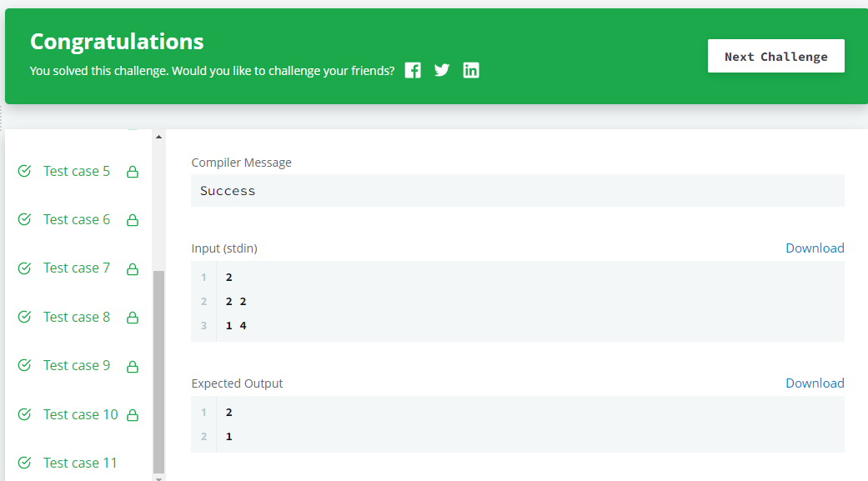Viewport: 868px width, 481px height.
Task: Click lock icon beside Test case 6
Action: coord(133,220)
